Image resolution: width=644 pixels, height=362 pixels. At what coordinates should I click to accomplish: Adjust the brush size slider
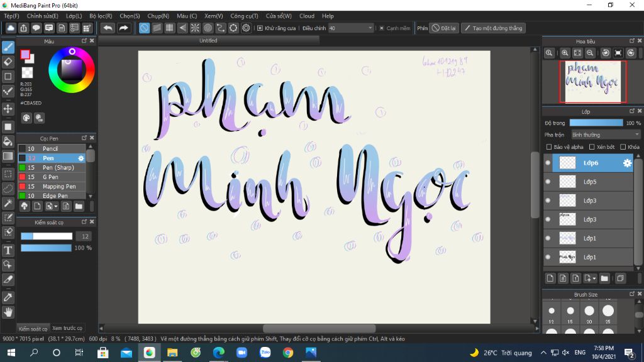(47, 236)
